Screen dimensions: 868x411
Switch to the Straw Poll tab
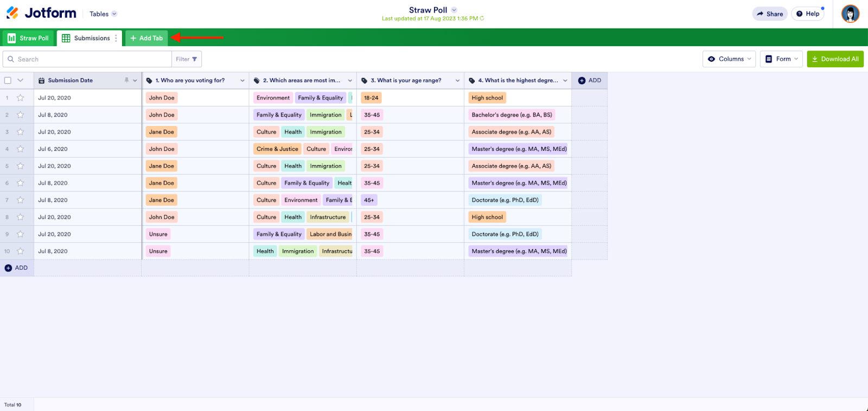pyautogui.click(x=28, y=38)
